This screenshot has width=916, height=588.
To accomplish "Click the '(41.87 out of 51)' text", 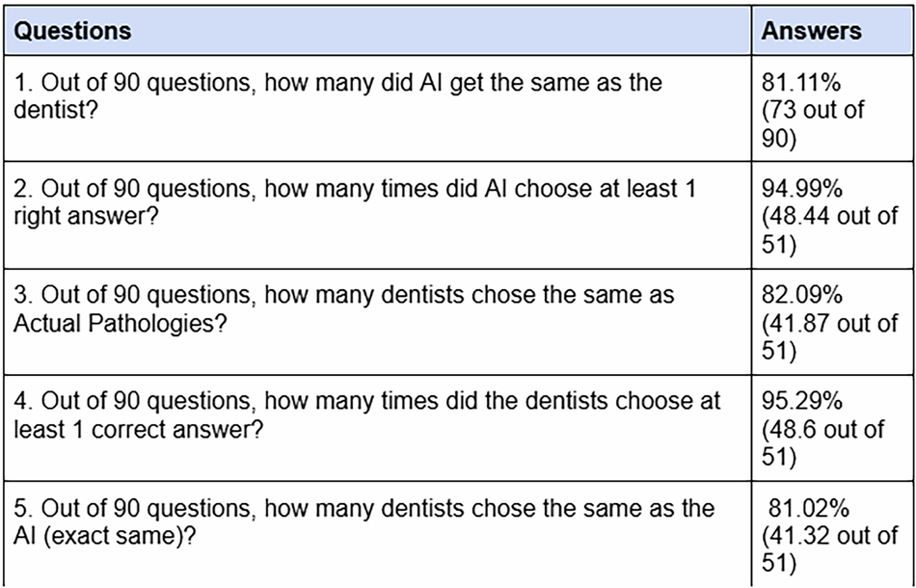I will click(829, 334).
